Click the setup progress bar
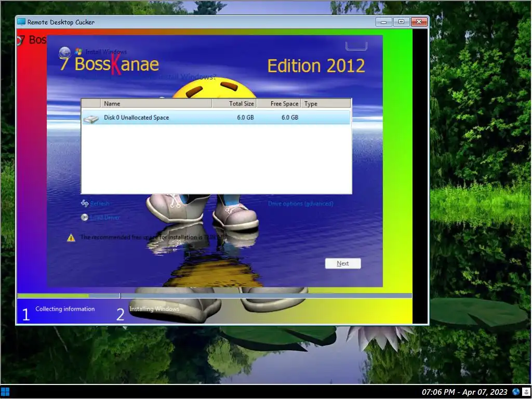The image size is (532, 399). [215, 296]
